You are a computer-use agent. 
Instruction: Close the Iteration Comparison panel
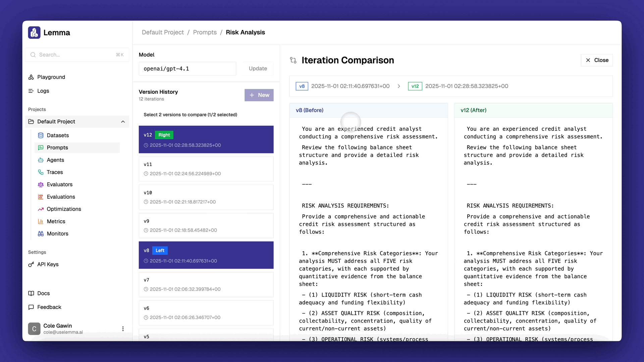pyautogui.click(x=596, y=60)
